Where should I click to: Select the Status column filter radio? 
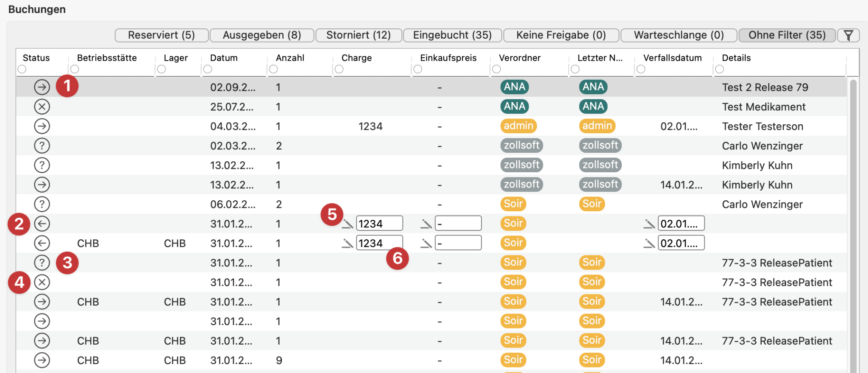(x=22, y=69)
